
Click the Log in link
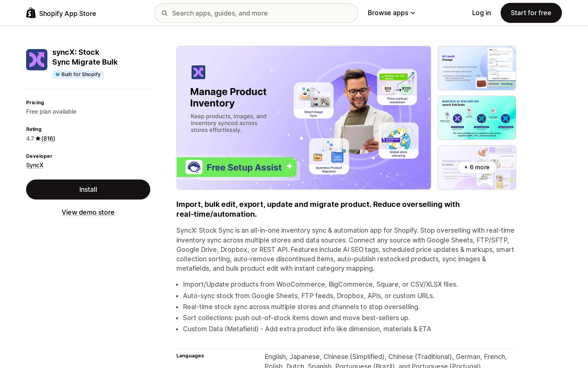[x=481, y=13]
